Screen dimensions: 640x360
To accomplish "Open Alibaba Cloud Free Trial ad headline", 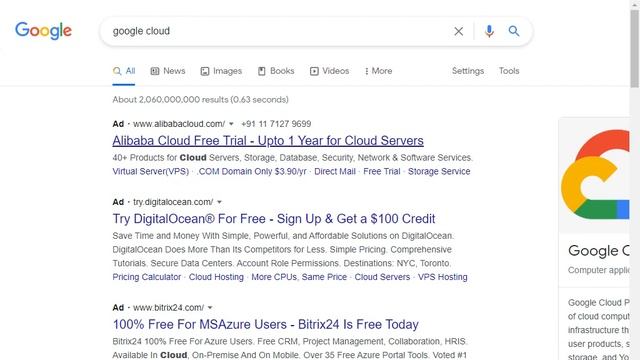I will coord(268,141).
